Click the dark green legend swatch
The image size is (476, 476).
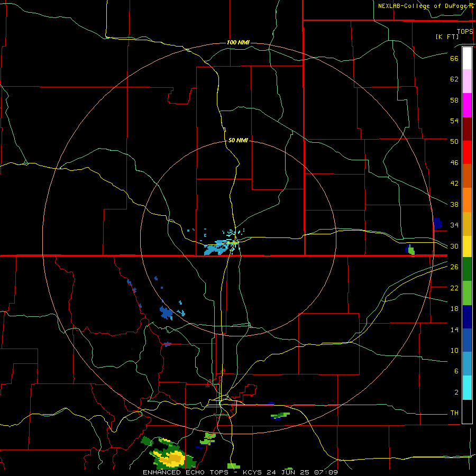467,269
